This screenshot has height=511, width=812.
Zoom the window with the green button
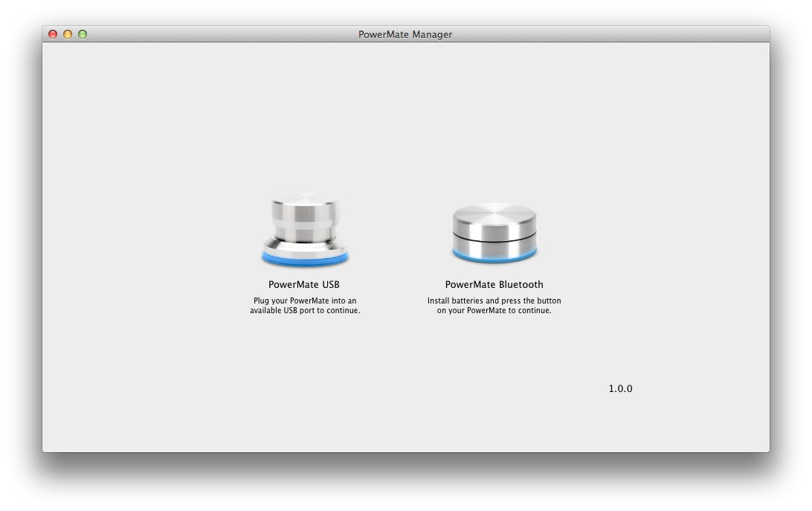83,34
